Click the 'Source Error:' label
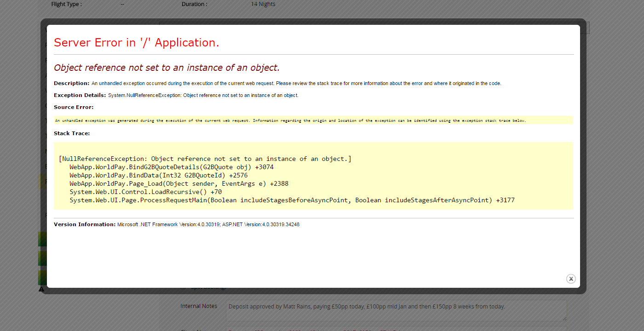Screen dimensions: 644x331 click(74, 107)
